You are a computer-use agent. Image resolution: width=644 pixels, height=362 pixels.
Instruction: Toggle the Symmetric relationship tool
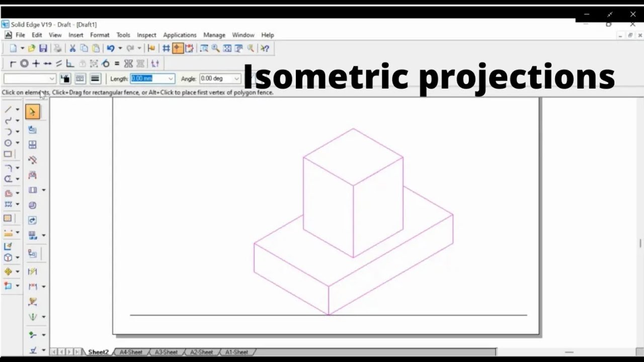point(128,63)
